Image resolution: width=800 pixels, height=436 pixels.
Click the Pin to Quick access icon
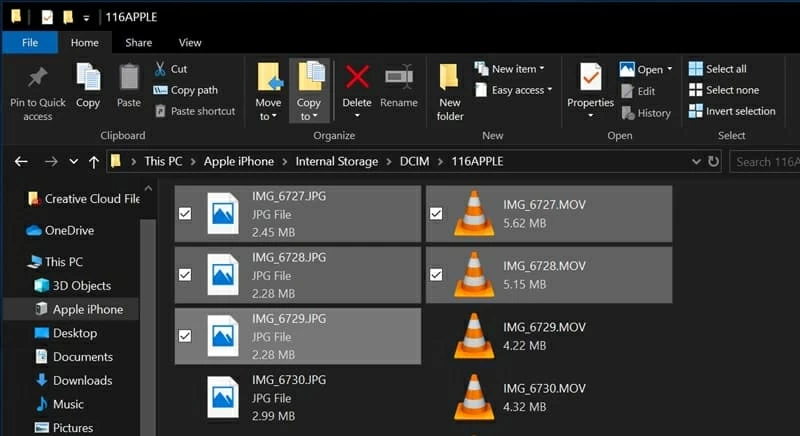tap(38, 78)
